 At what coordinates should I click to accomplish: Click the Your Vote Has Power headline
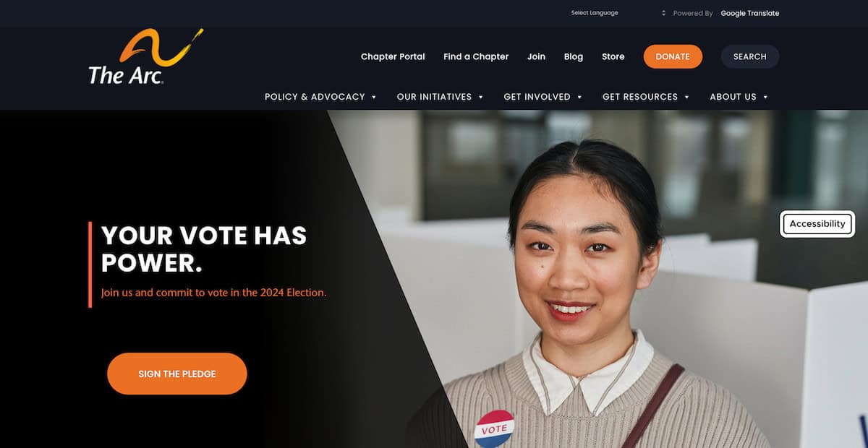[x=204, y=249]
